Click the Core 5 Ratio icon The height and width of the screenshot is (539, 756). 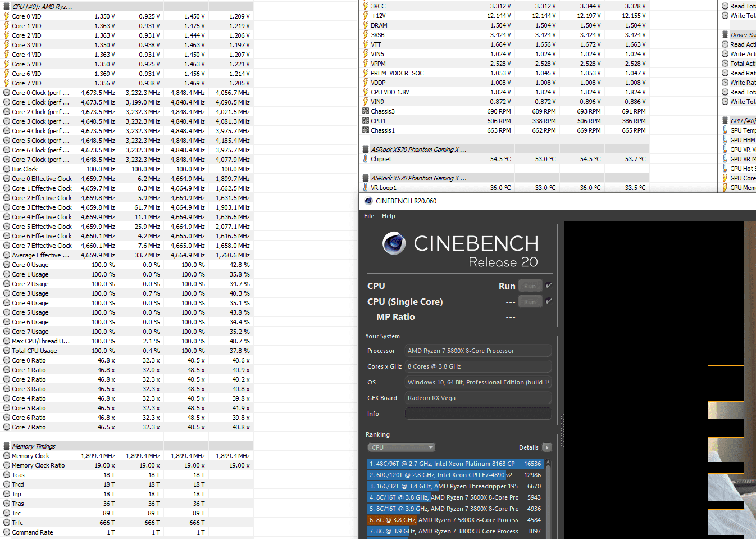pyautogui.click(x=7, y=408)
